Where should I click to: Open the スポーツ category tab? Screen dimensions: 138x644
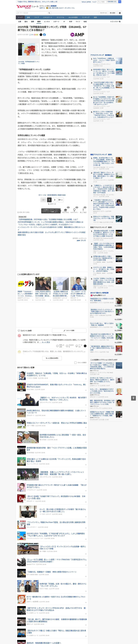[x=56, y=21]
